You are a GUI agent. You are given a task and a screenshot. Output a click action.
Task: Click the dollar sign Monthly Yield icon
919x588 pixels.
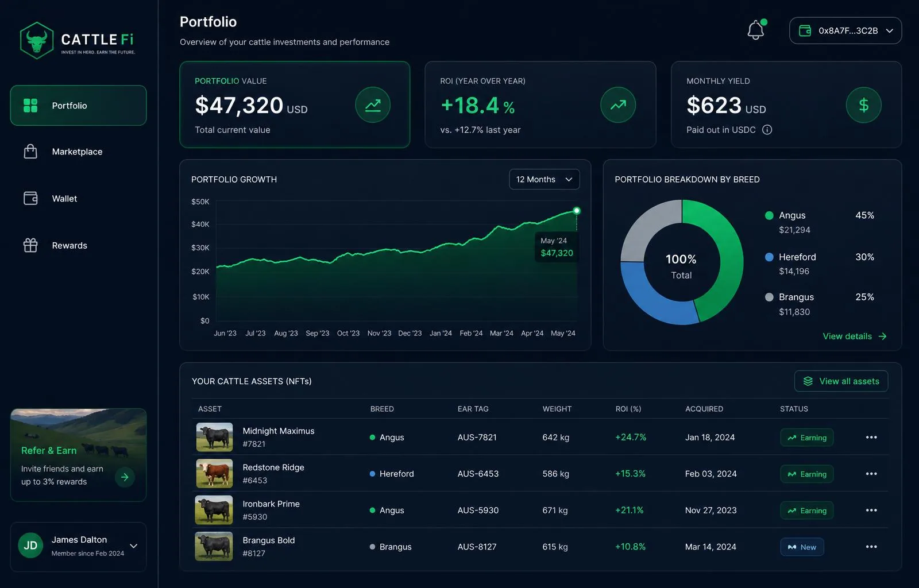863,105
